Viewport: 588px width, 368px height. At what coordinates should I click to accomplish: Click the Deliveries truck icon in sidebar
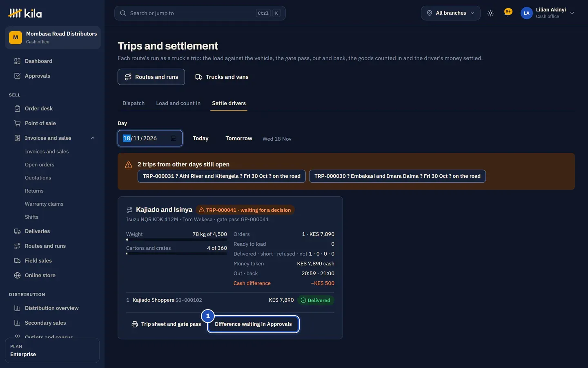click(x=17, y=231)
